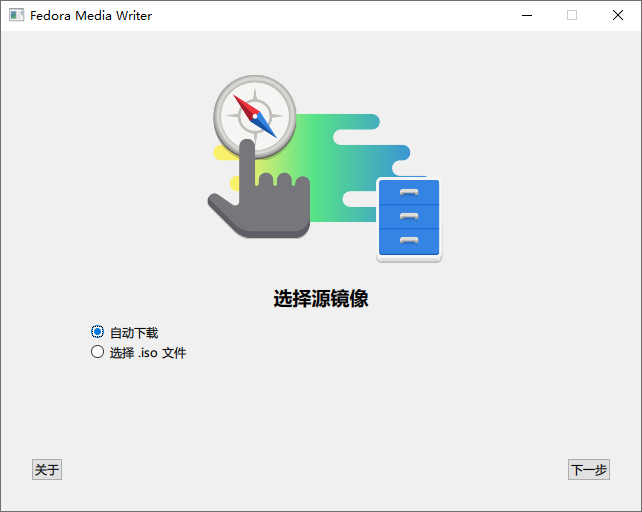The image size is (642, 512).
Task: Select the 自动下载 radio button
Action: pos(97,332)
